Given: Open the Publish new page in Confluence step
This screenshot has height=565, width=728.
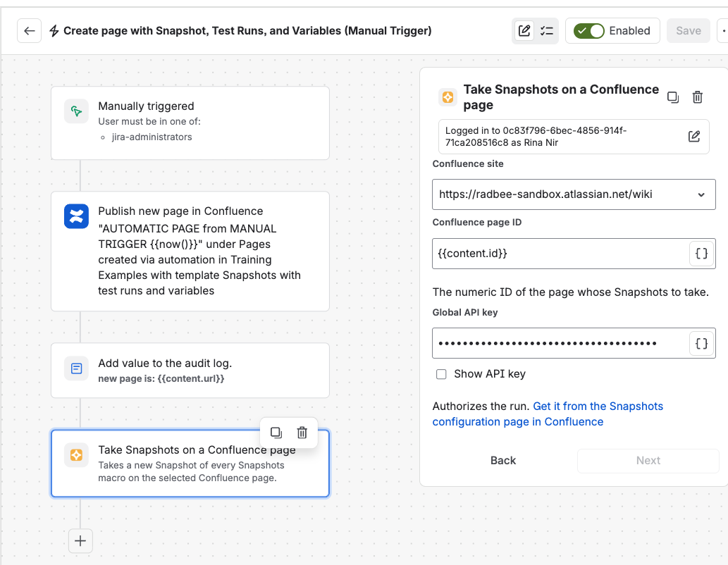Looking at the screenshot, I should [190, 252].
